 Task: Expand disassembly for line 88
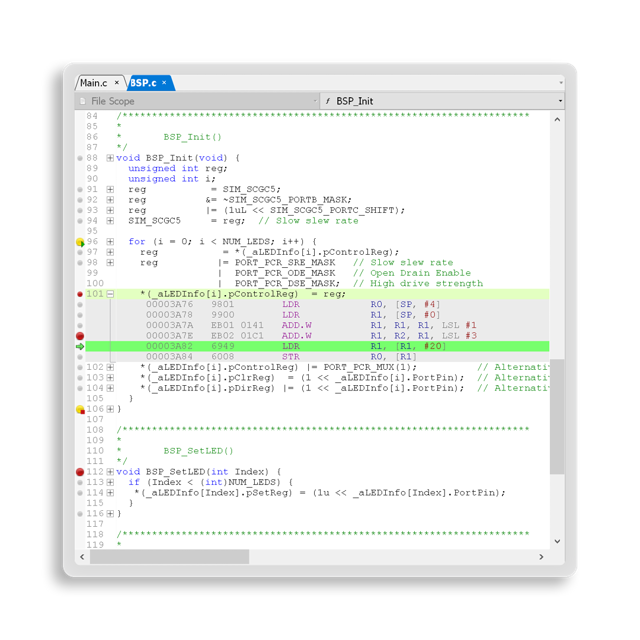coord(110,158)
